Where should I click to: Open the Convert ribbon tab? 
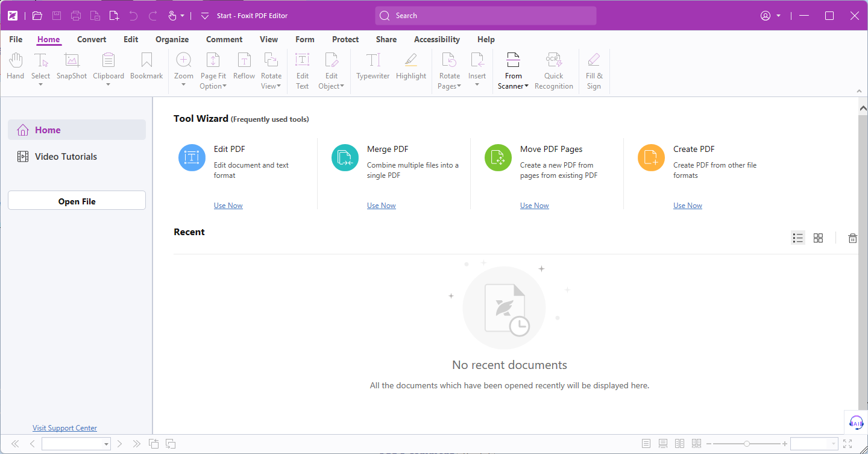[92, 39]
